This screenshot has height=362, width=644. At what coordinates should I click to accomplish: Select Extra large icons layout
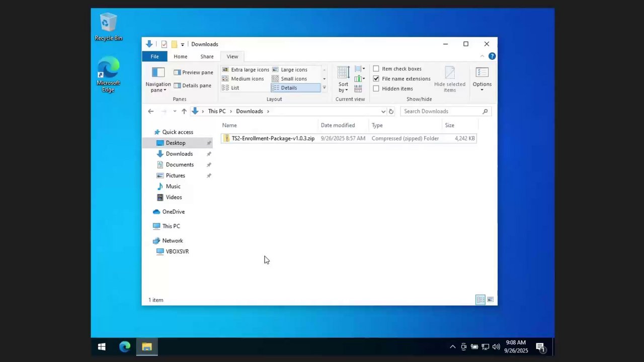(246, 70)
